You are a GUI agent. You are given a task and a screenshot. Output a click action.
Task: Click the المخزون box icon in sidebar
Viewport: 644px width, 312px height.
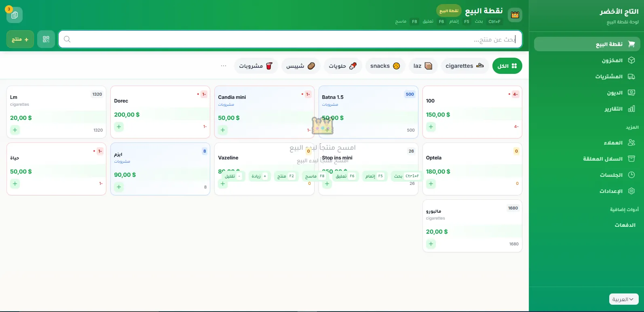click(631, 61)
